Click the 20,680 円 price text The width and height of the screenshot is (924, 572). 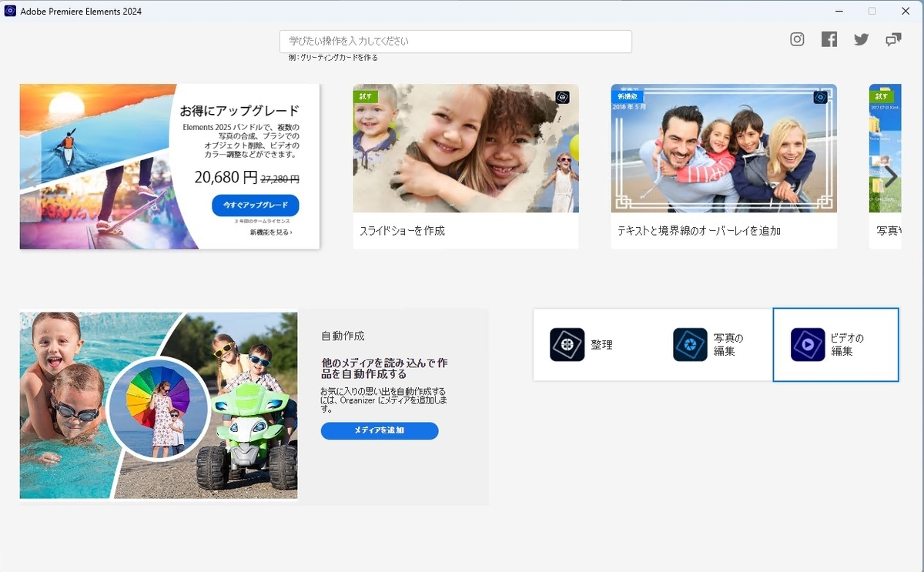[x=226, y=178]
